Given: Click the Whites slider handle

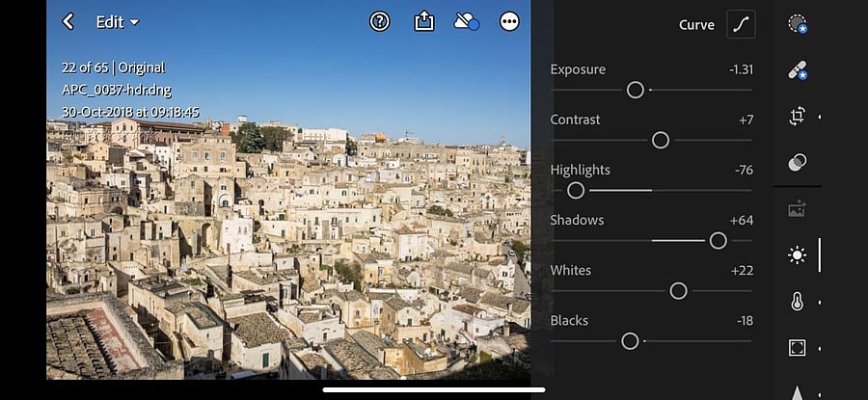Looking at the screenshot, I should (678, 291).
